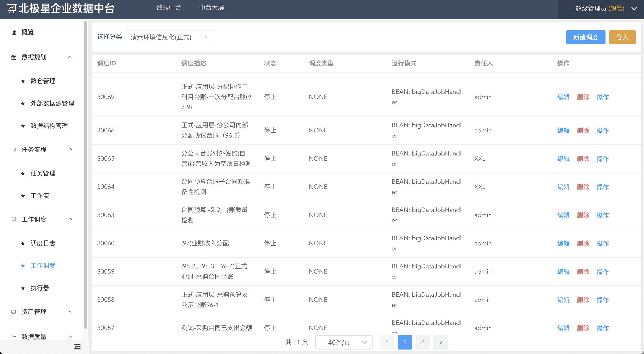Click the 北极星 app logo icon

coord(12,8)
